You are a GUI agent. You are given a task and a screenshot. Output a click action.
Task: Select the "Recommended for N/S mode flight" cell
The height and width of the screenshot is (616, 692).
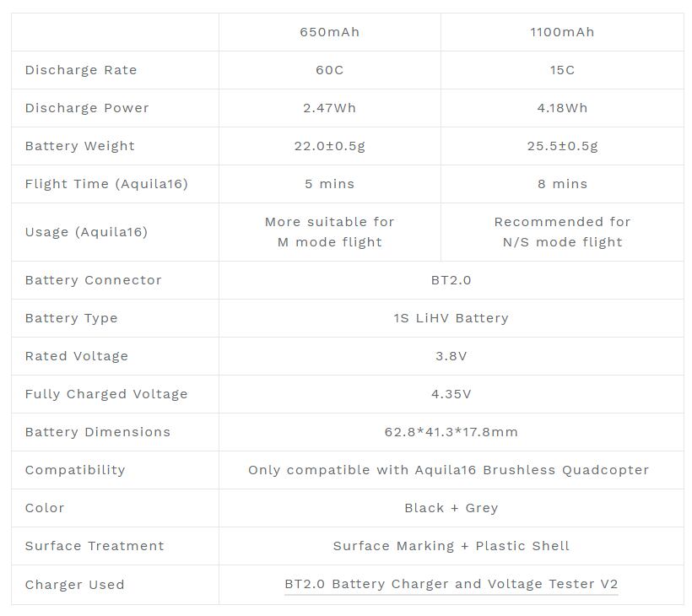tap(562, 232)
